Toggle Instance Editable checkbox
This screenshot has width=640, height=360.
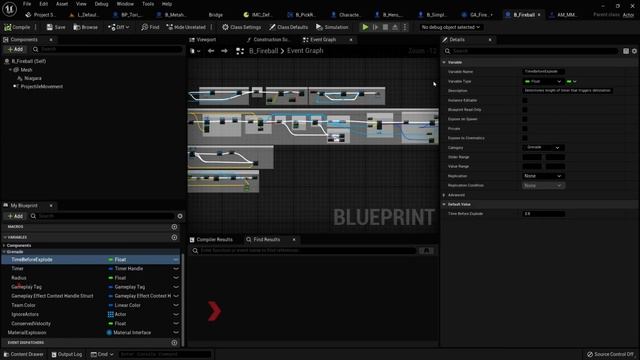point(525,100)
